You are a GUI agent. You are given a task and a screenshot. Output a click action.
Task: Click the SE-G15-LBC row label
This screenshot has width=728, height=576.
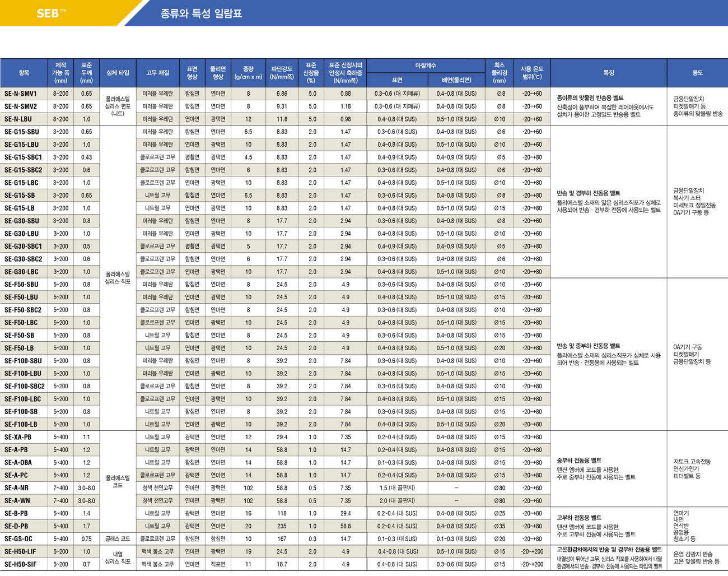(x=21, y=183)
